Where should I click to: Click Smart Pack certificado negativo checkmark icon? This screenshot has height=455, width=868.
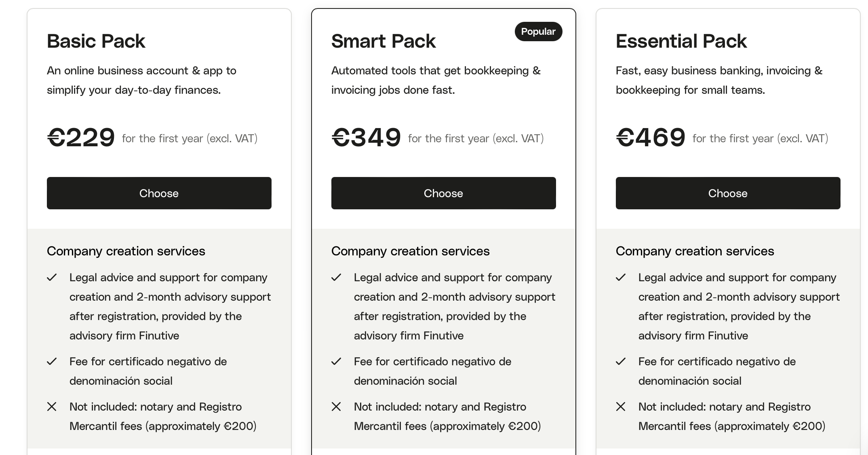336,362
